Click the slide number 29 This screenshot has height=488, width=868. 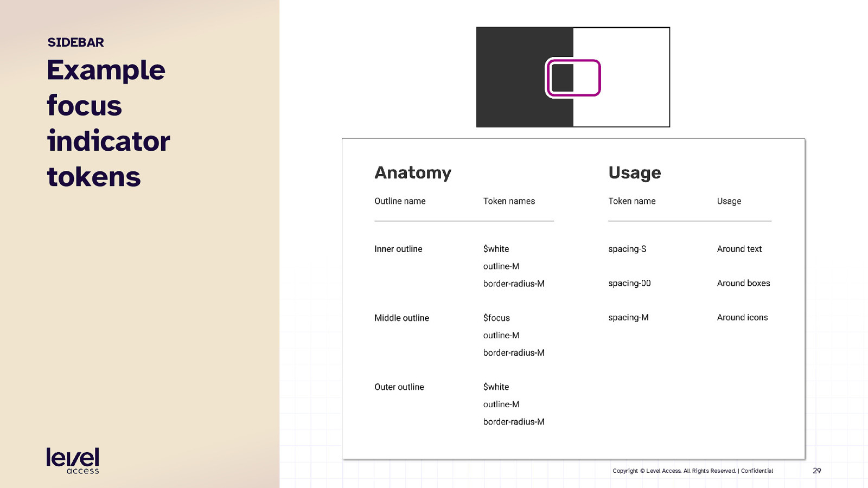tap(816, 471)
